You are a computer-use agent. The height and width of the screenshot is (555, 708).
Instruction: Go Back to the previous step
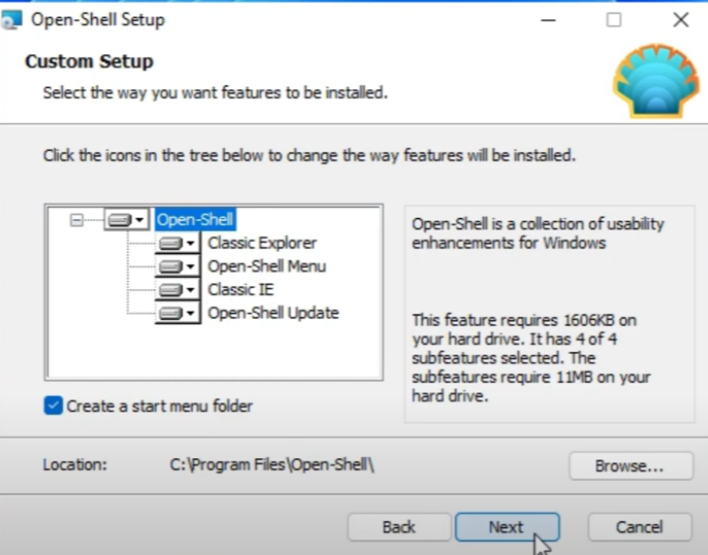click(399, 527)
